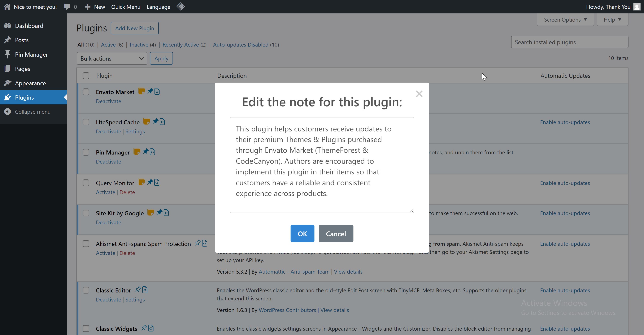644x335 pixels.
Task: Click the sticky note icon for Query Monitor
Action: [x=141, y=182]
